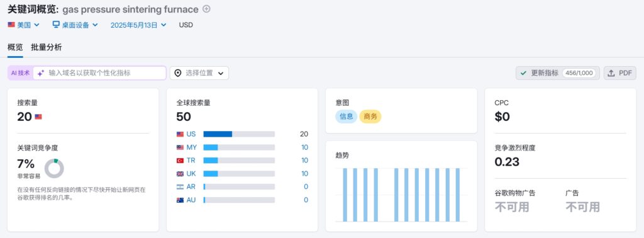644x238 pixels.
Task: Click the US flag icon beside 美国
Action: tap(11, 25)
